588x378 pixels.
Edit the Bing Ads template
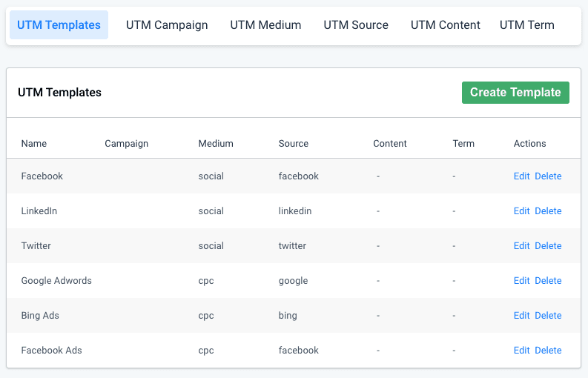coord(521,316)
